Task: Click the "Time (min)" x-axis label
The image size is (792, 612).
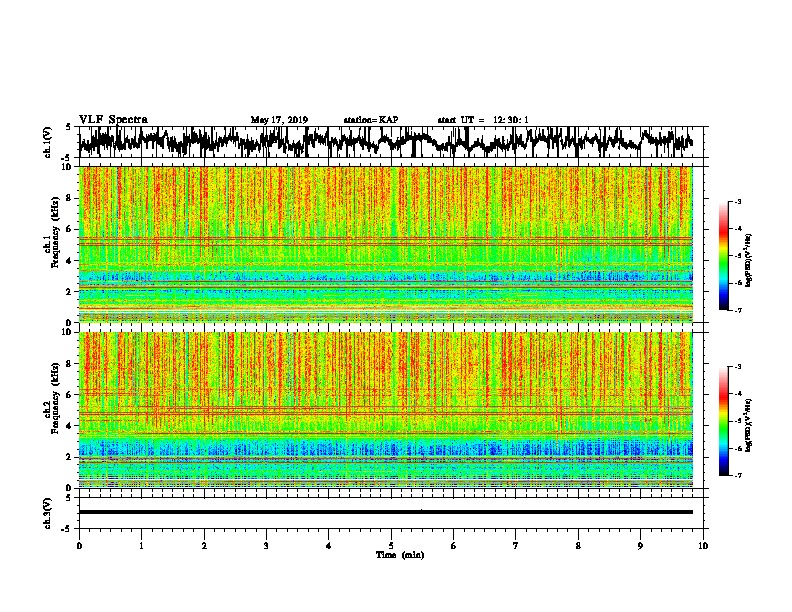Action: click(x=400, y=555)
